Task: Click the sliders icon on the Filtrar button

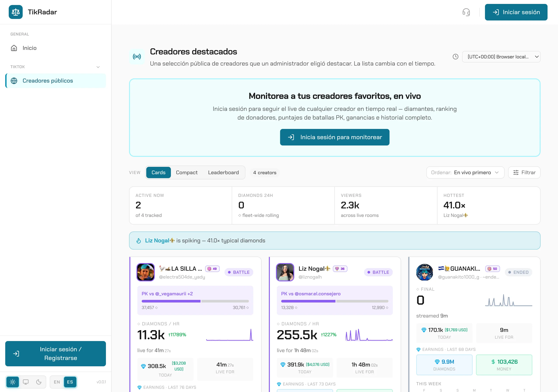Action: tap(516, 172)
